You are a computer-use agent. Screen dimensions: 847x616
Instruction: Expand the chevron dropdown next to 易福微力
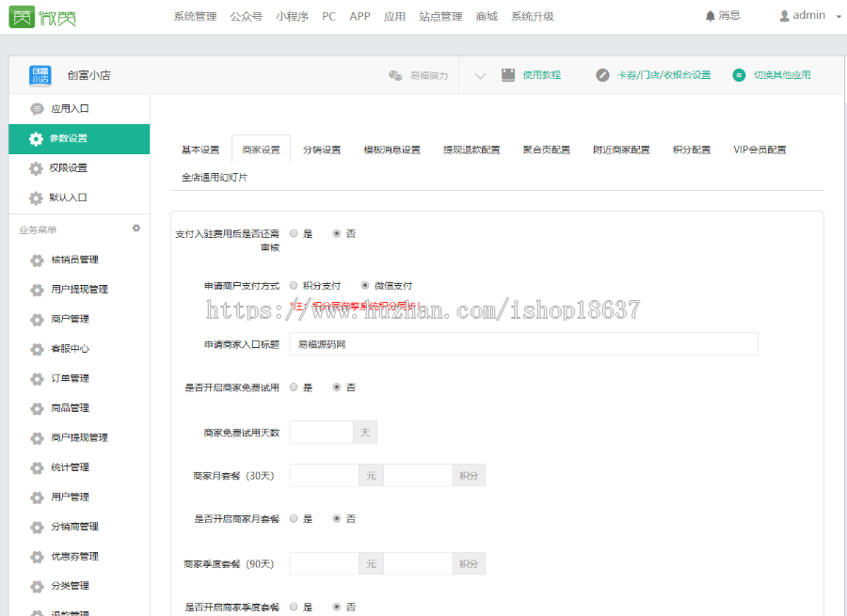[480, 76]
